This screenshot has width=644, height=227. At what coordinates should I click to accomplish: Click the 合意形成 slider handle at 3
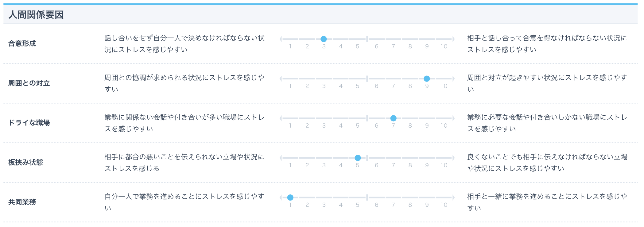(324, 39)
